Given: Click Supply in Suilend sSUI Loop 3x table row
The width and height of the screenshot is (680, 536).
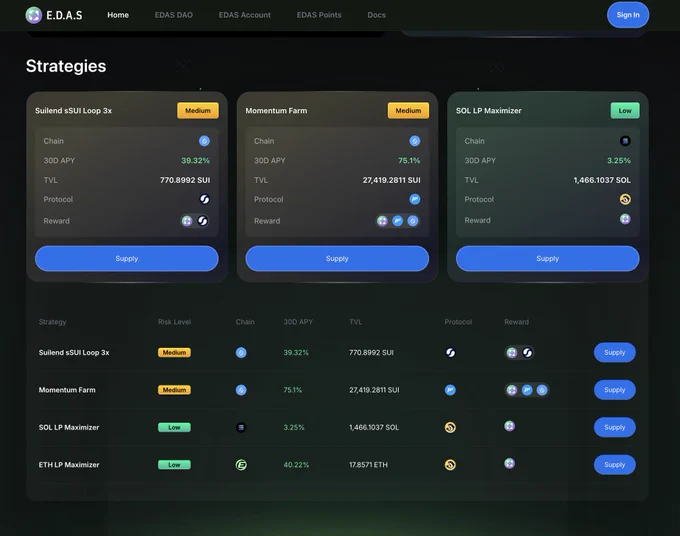Looking at the screenshot, I should (615, 353).
